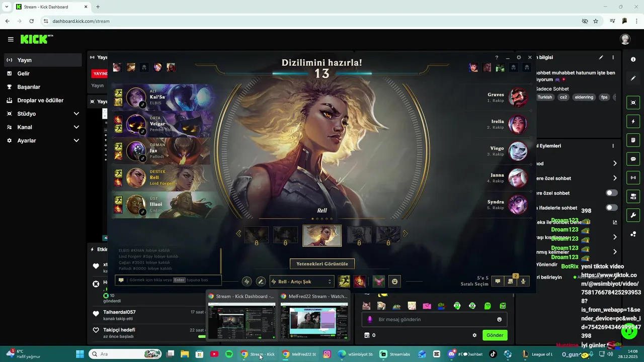Click the lightning bolt icon in right rail
Screen dimensions: 644x362
click(x=633, y=121)
